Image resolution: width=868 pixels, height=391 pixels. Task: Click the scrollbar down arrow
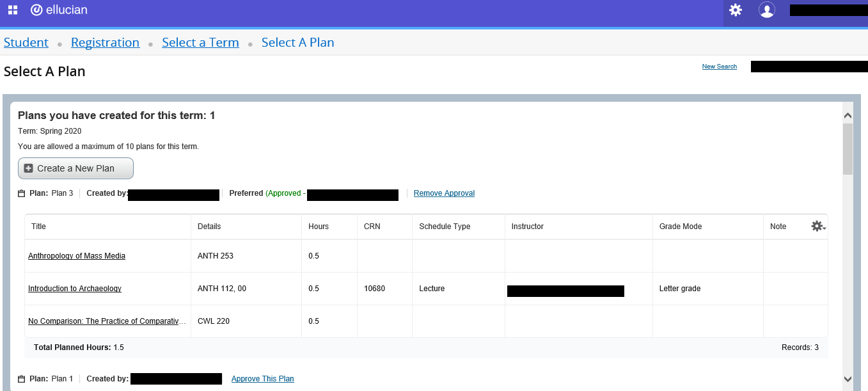click(848, 379)
